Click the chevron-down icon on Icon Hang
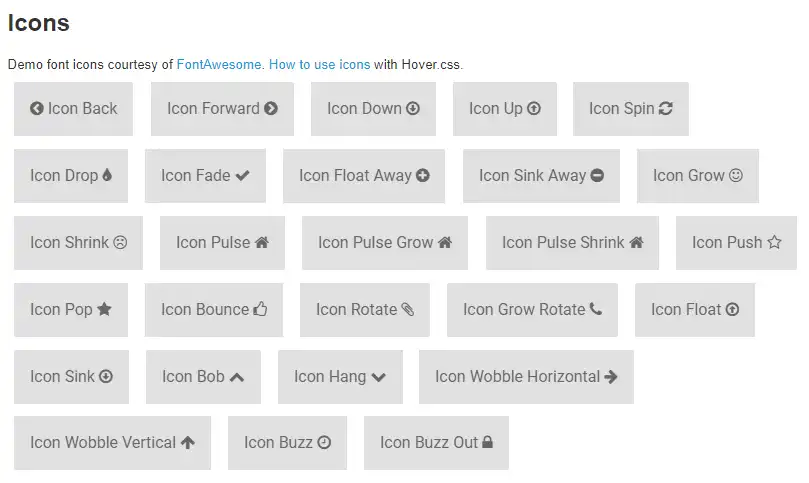Image resolution: width=809 pixels, height=483 pixels. (378, 377)
